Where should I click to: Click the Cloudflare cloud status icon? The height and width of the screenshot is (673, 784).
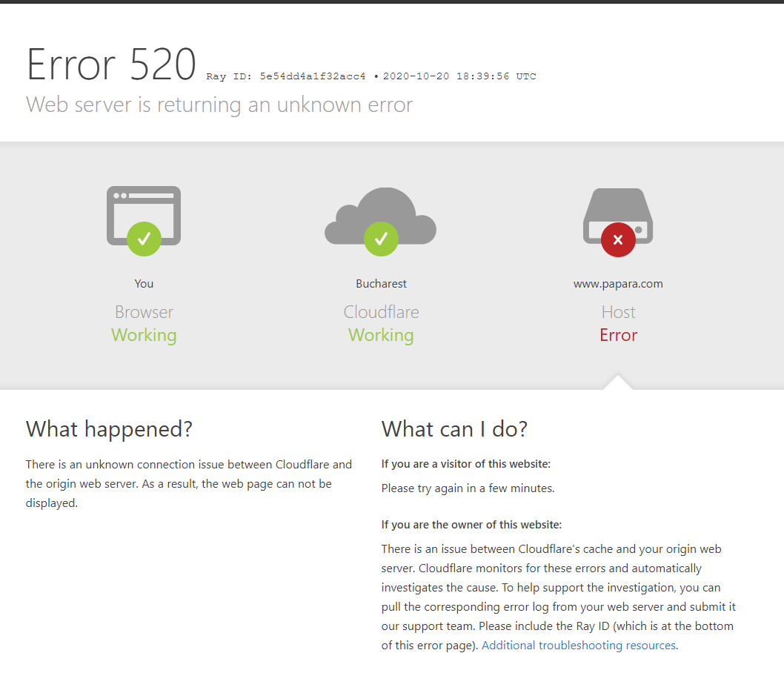[380, 222]
